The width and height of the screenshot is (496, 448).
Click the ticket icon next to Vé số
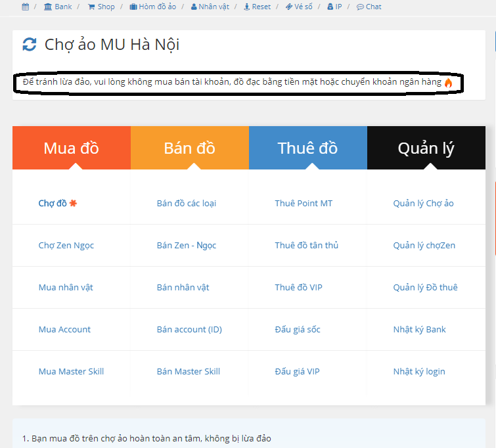tap(289, 7)
